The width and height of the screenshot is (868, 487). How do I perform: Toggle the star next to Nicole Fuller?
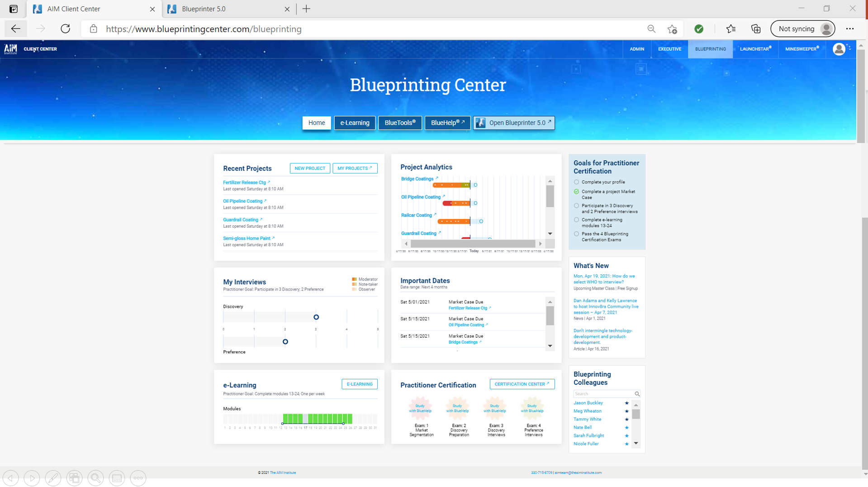[626, 444]
